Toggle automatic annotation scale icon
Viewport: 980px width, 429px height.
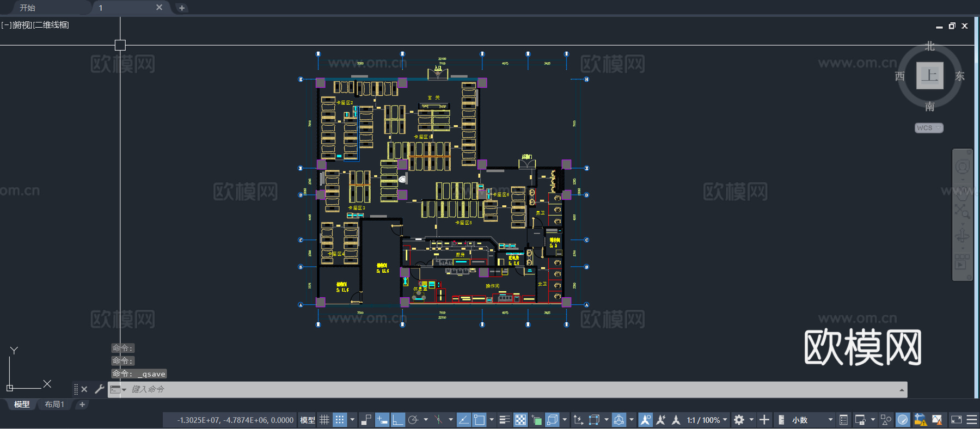[660, 420]
